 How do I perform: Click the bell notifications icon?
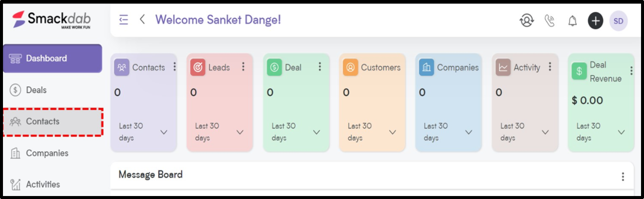point(573,21)
